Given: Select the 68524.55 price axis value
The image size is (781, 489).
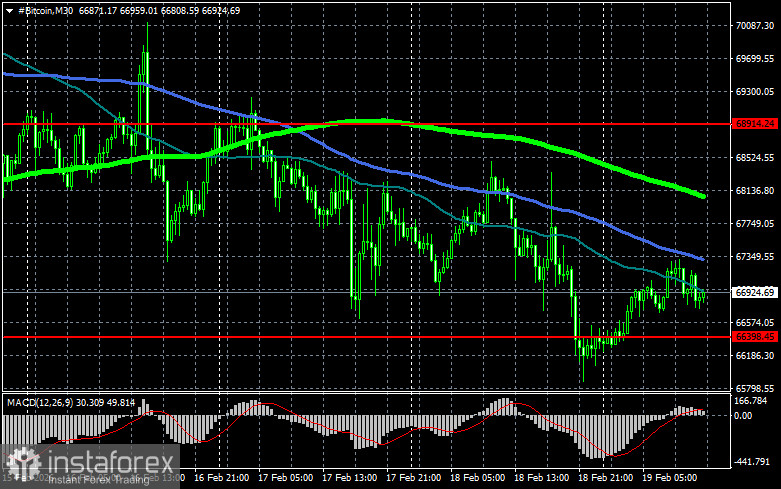Looking at the screenshot, I should [x=755, y=157].
